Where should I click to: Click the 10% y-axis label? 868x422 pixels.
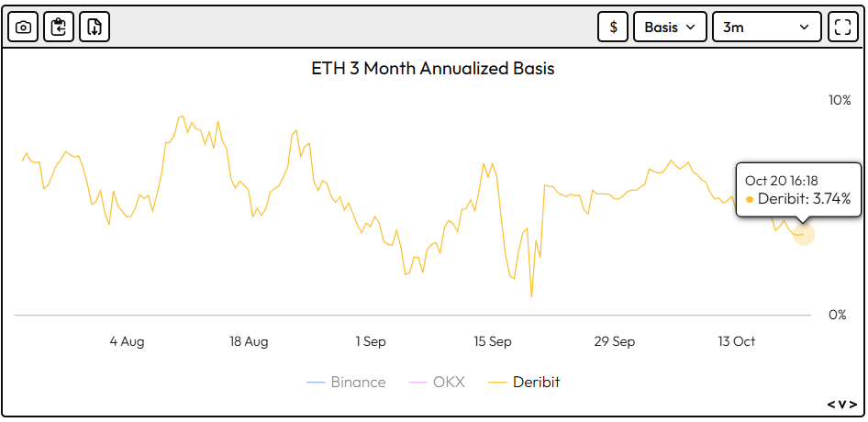coord(840,100)
